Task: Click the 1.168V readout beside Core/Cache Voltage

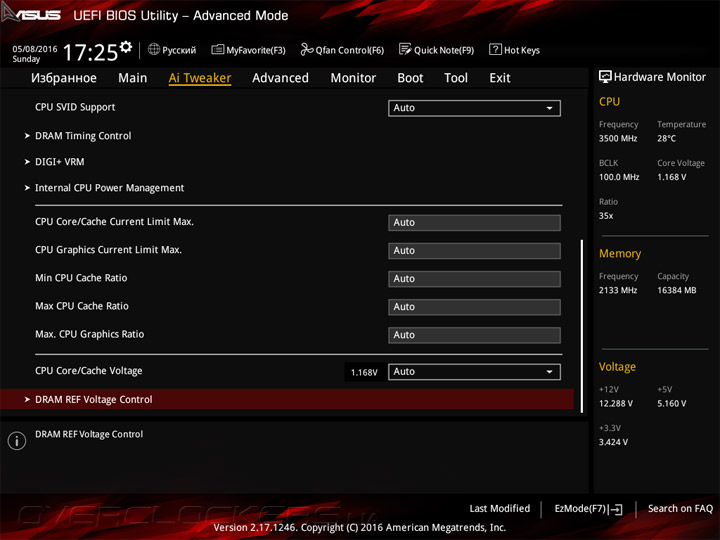Action: coord(364,372)
